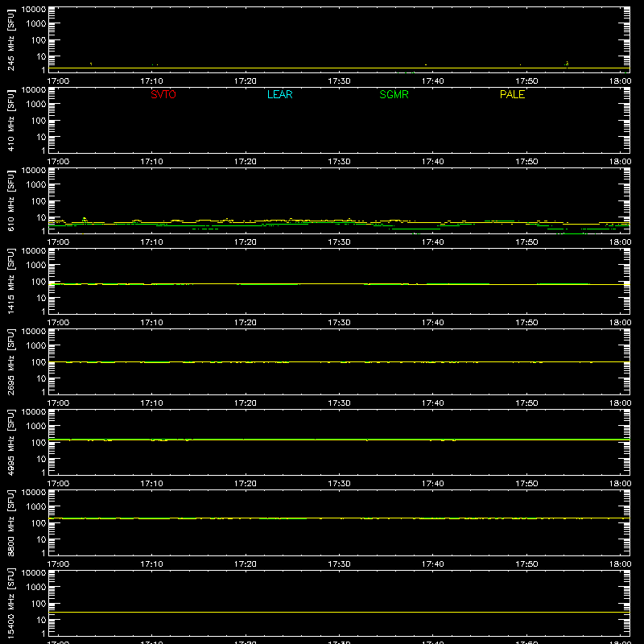Click 18:00 under the 245 MHz panel
This screenshot has width=644, height=644.
620,81
